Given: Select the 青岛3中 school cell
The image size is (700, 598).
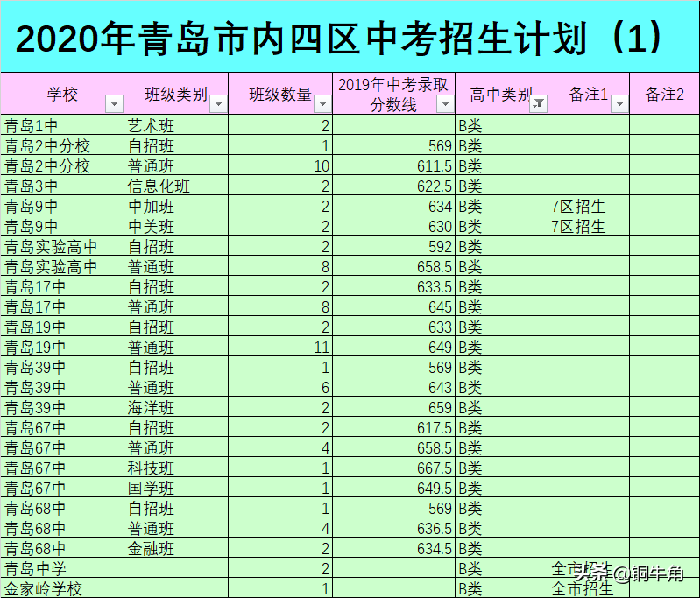Looking at the screenshot, I should pyautogui.click(x=62, y=186).
